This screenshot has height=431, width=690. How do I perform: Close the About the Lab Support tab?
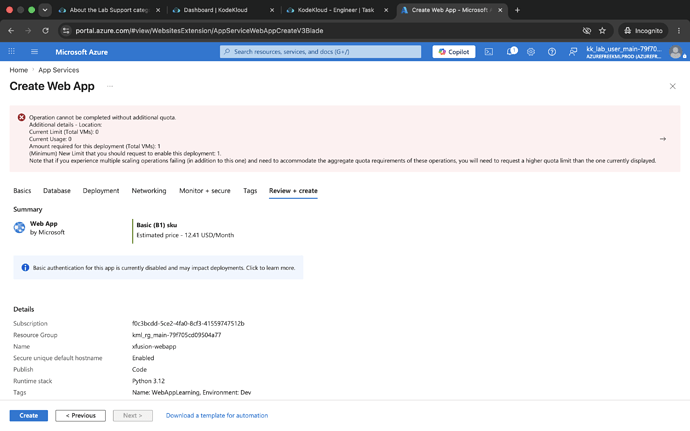(158, 10)
